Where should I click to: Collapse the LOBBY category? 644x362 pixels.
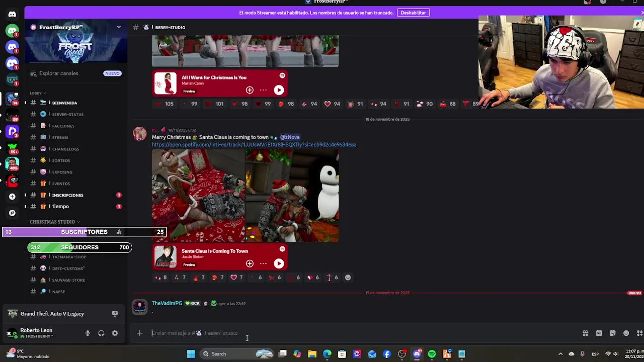point(38,93)
